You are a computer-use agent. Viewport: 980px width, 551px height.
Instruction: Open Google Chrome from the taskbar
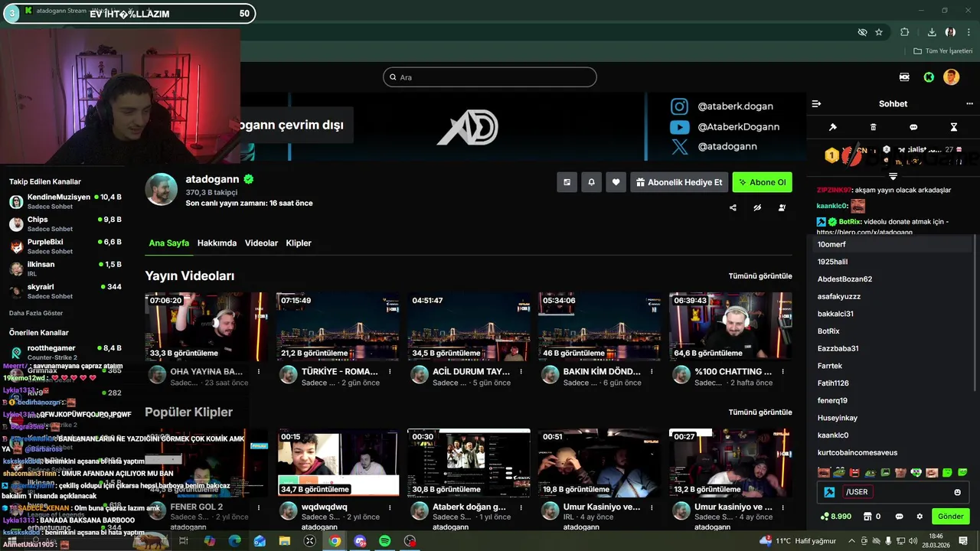[x=335, y=541]
